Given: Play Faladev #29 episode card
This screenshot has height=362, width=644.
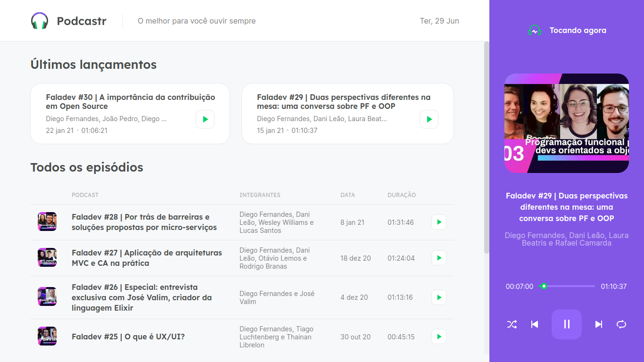Looking at the screenshot, I should (x=429, y=119).
